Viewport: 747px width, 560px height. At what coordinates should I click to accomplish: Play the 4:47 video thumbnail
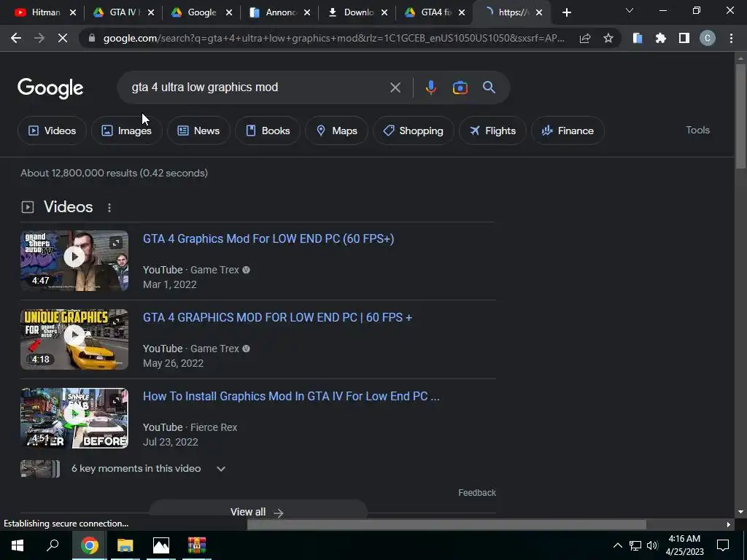point(74,260)
